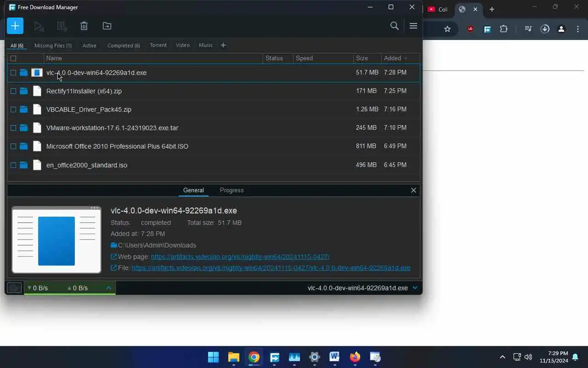Show hidden system tray icons chevron
Screen dimensions: 588x368
503,357
